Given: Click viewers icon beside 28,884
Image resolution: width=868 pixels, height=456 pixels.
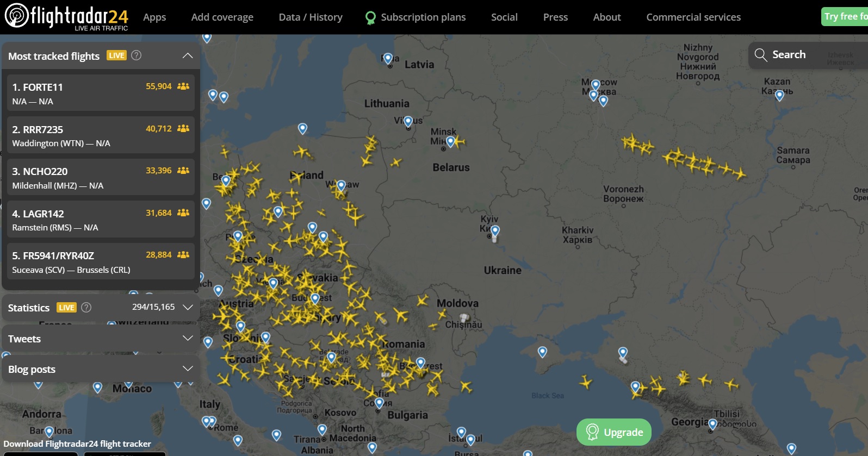Looking at the screenshot, I should [183, 255].
